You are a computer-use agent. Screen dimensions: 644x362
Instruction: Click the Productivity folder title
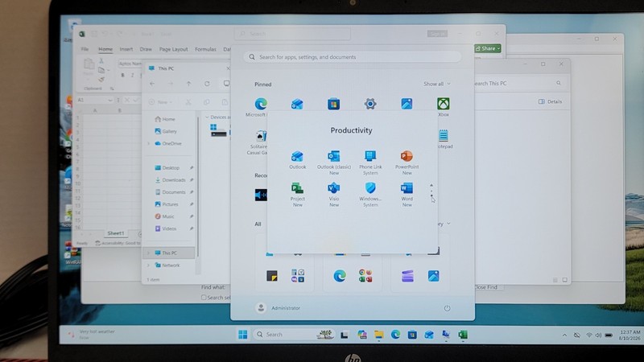click(351, 130)
